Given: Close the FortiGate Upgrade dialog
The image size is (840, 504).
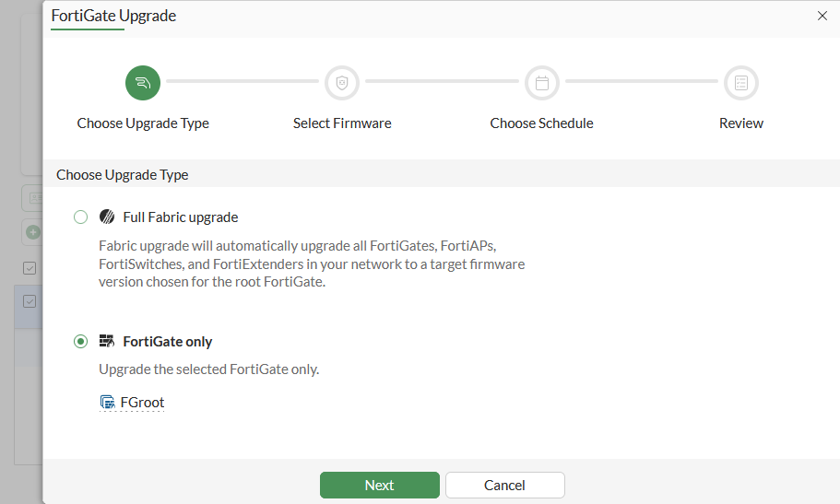Looking at the screenshot, I should pyautogui.click(x=822, y=16).
